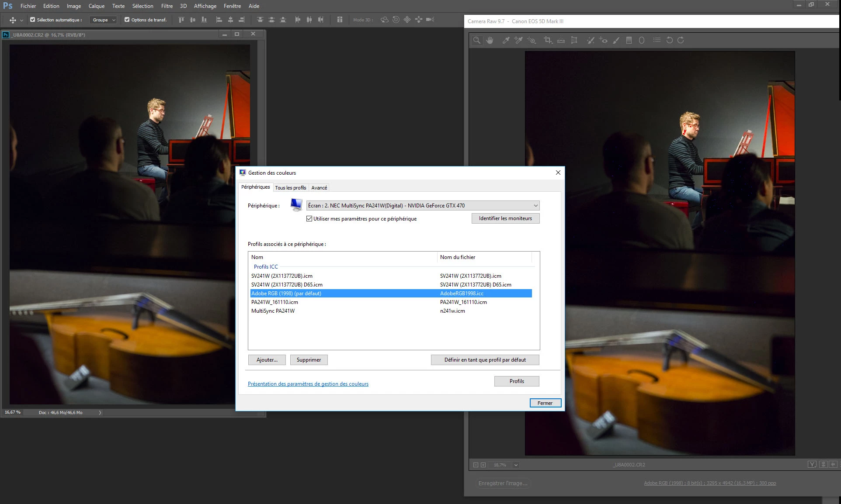The image size is (841, 504).
Task: Choose the Crop tool in Camera Raw
Action: [547, 40]
